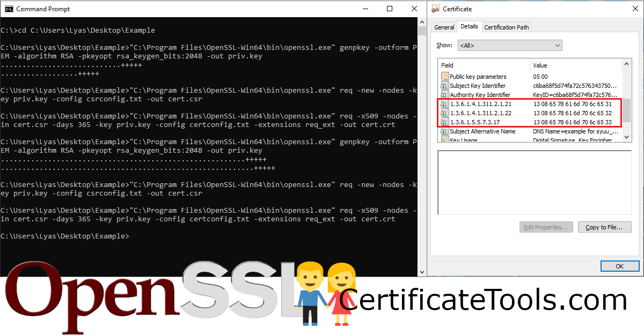Click the Copy to File button
Image resolution: width=644 pixels, height=336 pixels.
[x=604, y=227]
